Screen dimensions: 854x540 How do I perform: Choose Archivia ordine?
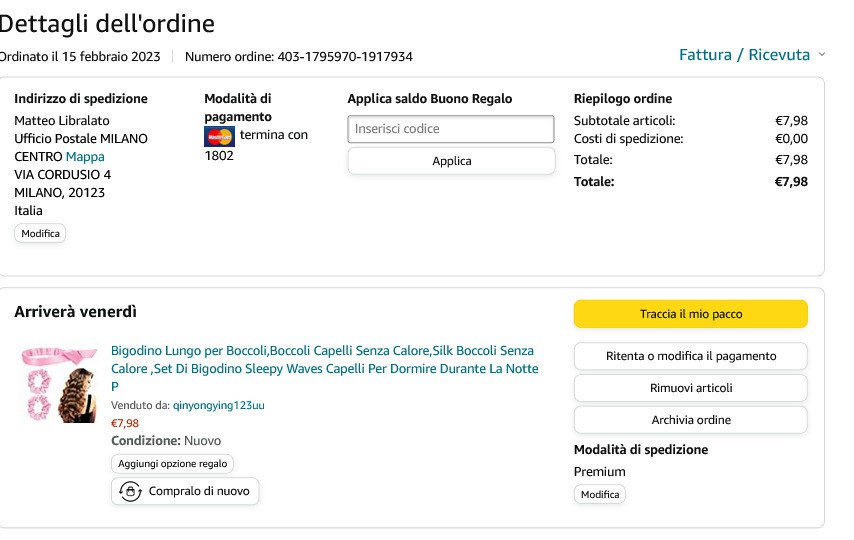(x=691, y=420)
